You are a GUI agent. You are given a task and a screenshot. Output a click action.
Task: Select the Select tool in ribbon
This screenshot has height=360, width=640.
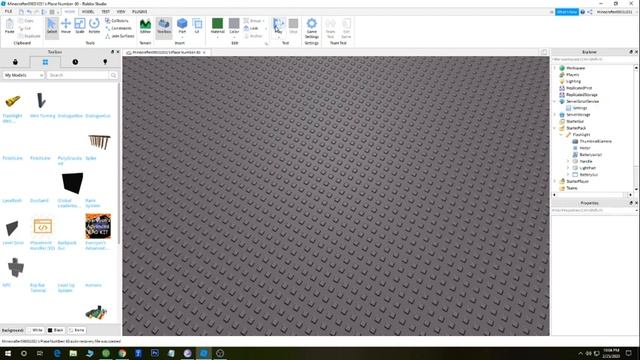coord(52,27)
